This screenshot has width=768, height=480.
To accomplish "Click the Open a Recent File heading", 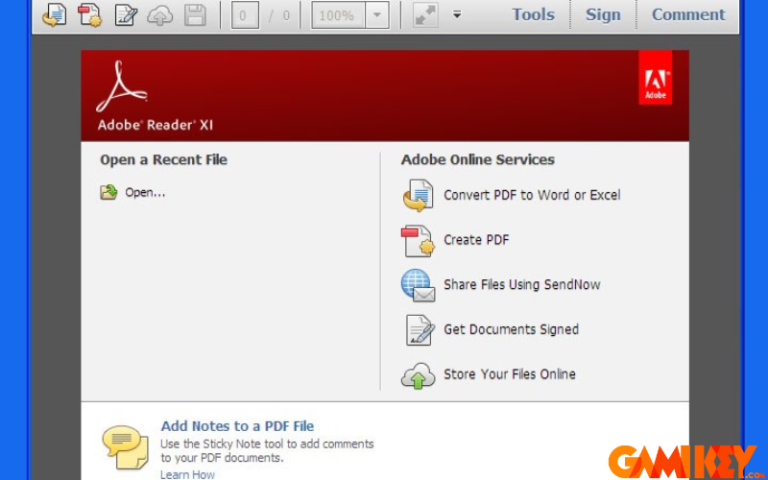I will [164, 160].
